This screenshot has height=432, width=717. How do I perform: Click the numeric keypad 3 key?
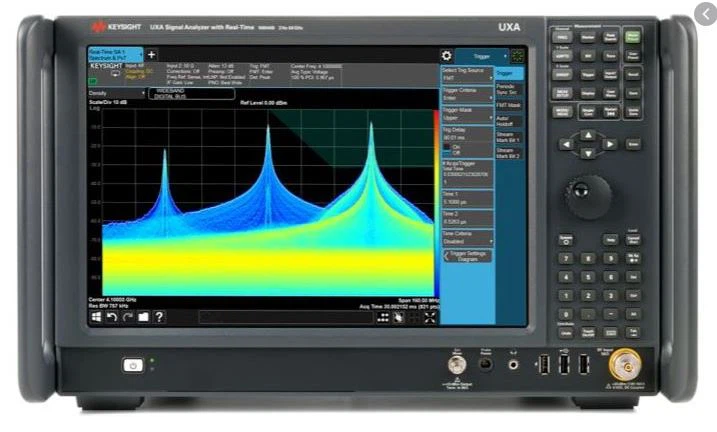[610, 296]
